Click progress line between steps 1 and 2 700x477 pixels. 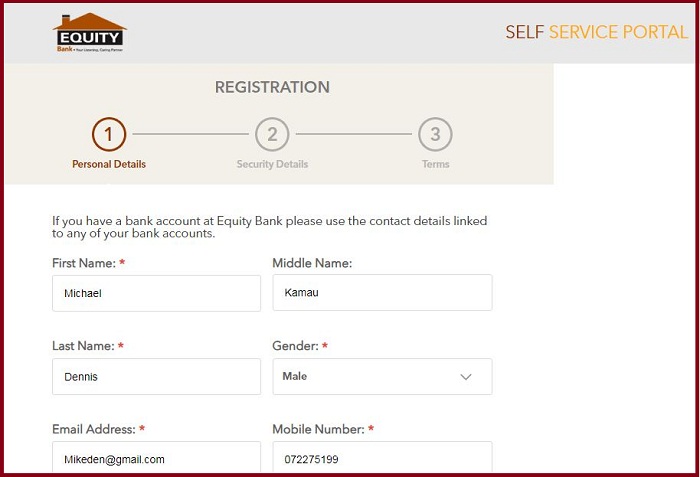(x=191, y=134)
